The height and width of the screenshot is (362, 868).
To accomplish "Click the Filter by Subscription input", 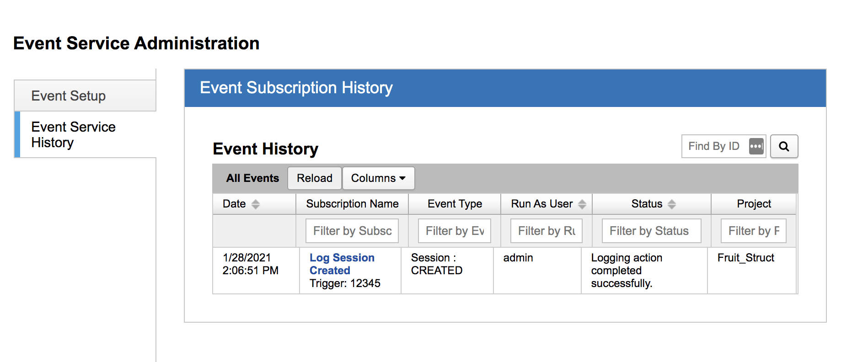I will tap(352, 231).
